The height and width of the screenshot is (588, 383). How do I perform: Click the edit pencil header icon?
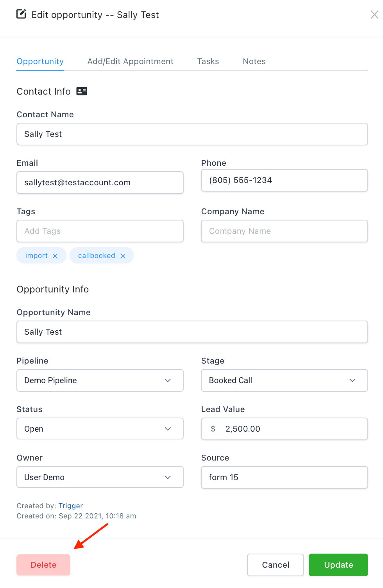(21, 14)
